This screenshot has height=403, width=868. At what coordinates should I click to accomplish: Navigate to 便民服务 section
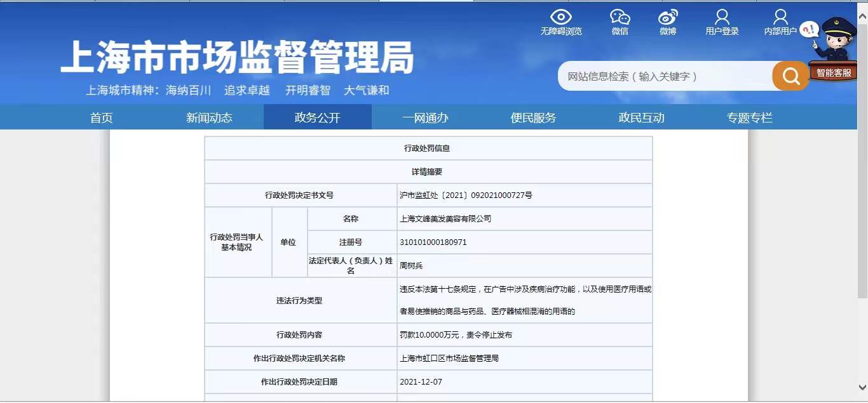pos(533,117)
